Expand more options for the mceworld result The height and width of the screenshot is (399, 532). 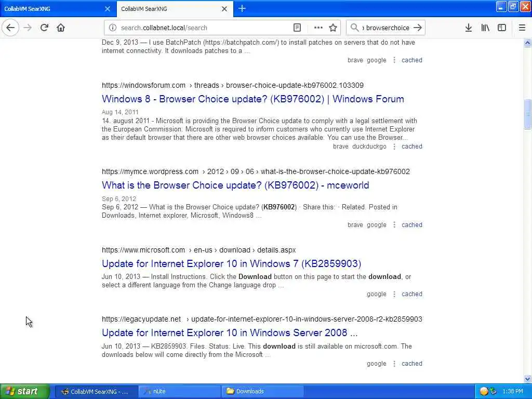pos(394,225)
